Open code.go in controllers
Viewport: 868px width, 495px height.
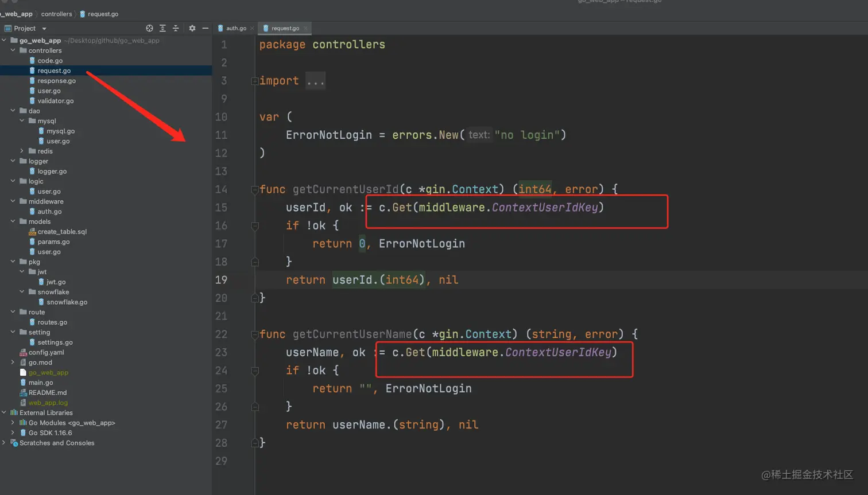coord(50,61)
